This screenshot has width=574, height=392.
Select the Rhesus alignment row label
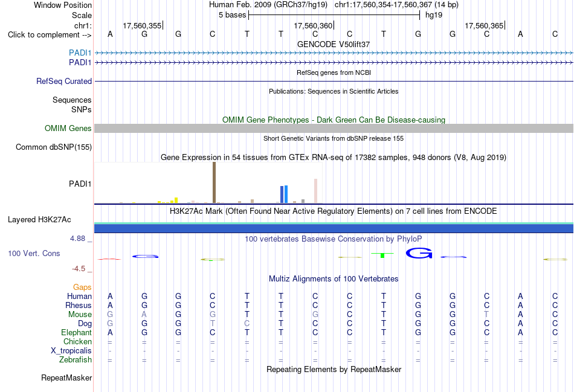tap(79, 305)
